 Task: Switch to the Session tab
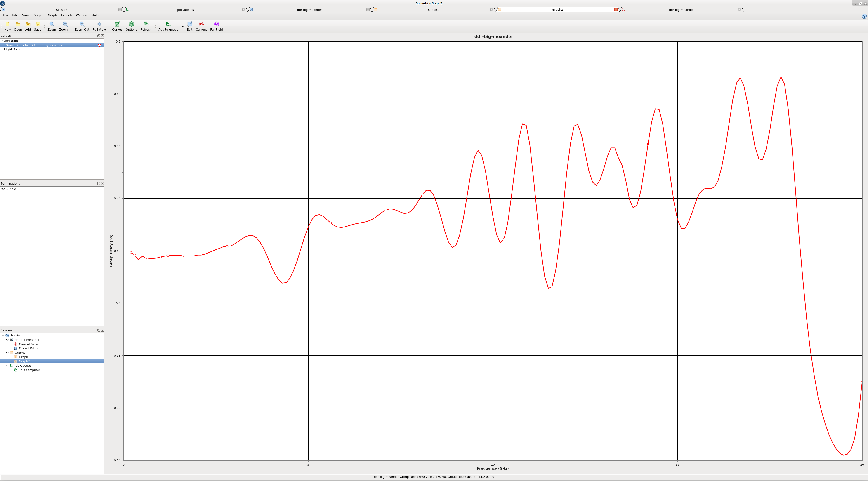pos(61,10)
